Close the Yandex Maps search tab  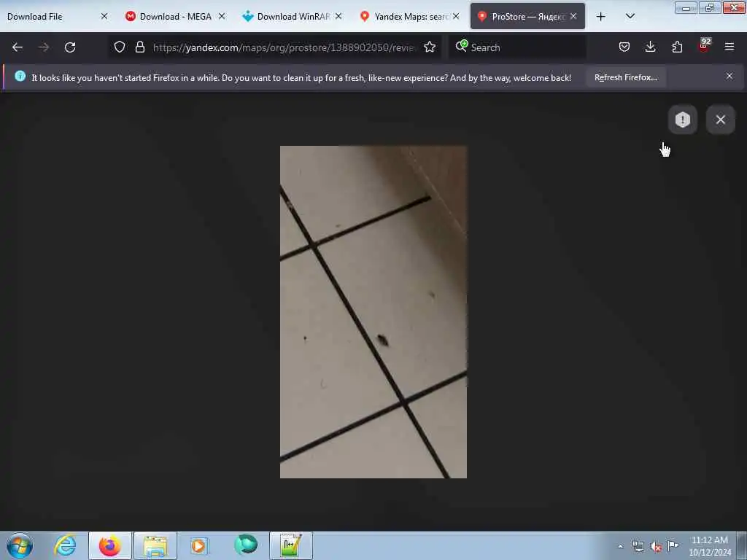(x=456, y=16)
